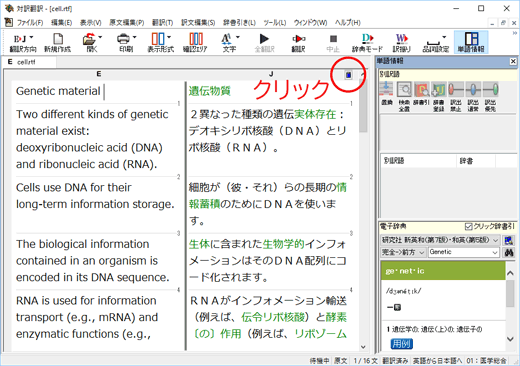Click the binoculars search icon

coord(509,253)
